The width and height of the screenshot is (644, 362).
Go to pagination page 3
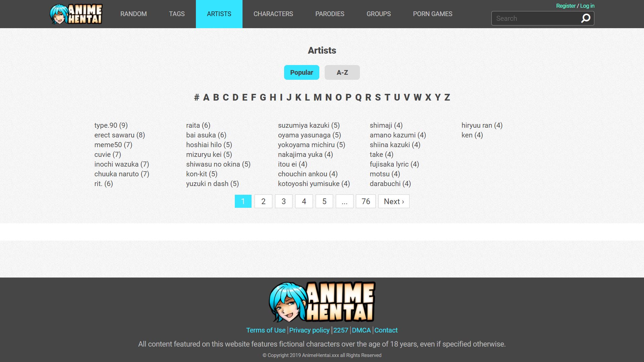pos(283,201)
